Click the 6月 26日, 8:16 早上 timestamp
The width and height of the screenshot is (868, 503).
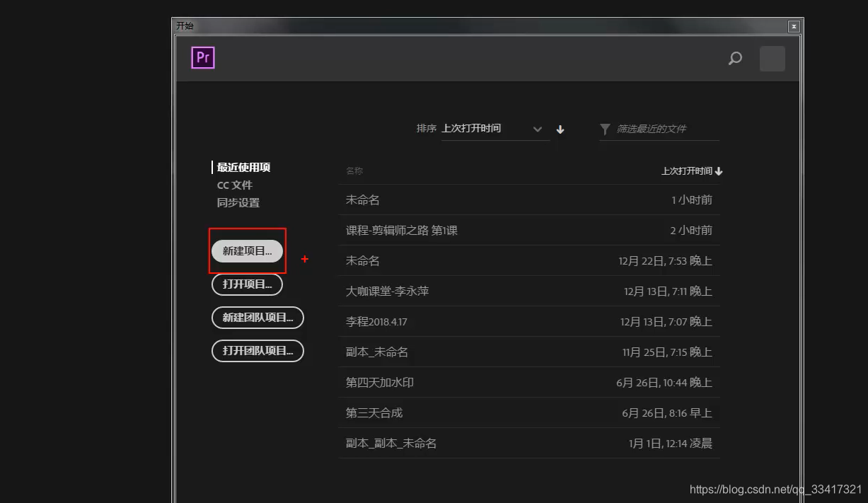[x=667, y=413]
